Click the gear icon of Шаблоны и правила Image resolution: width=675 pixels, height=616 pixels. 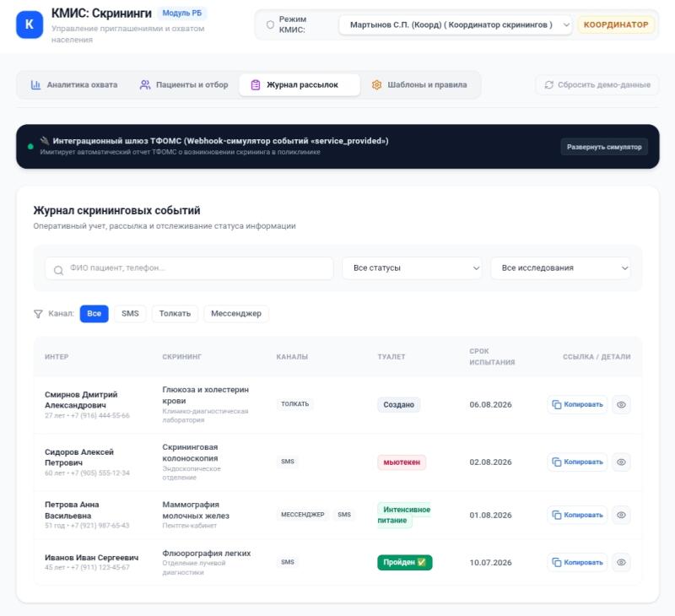[376, 84]
